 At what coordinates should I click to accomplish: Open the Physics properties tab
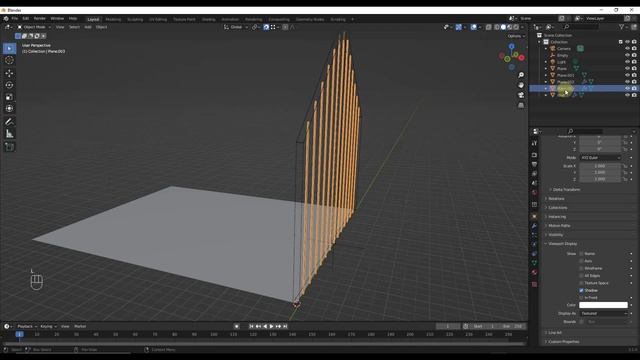coord(534,244)
